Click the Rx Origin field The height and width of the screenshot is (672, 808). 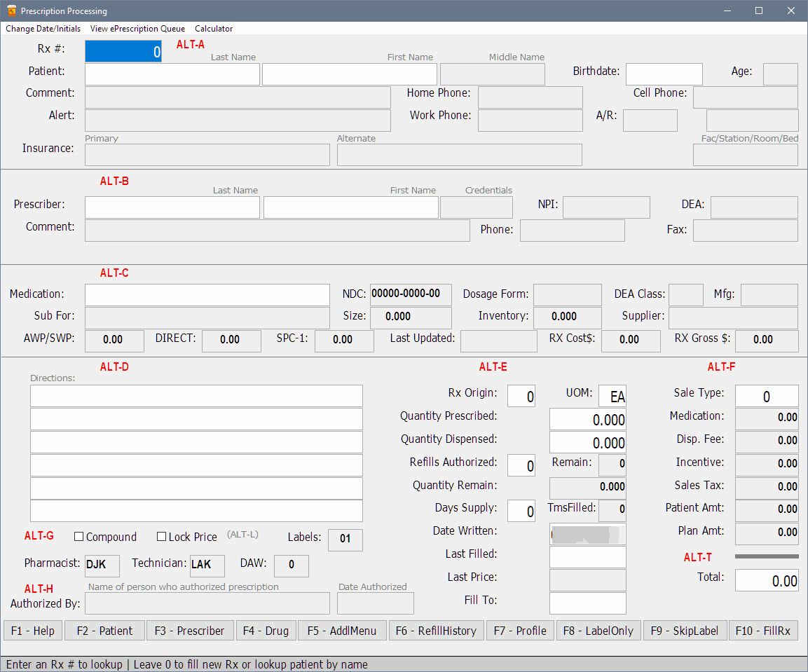(521, 396)
